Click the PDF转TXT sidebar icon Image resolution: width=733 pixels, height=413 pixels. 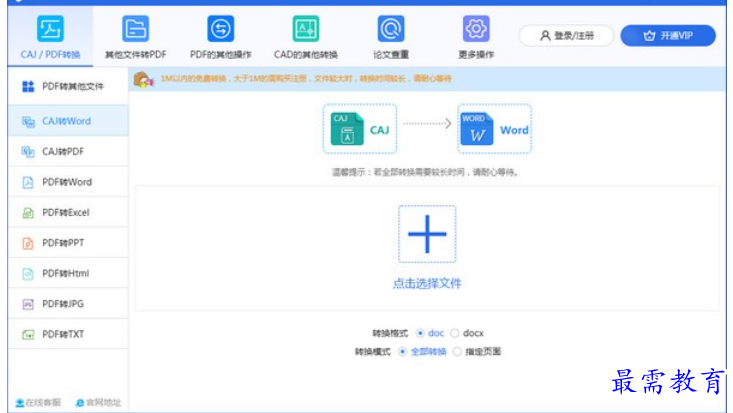point(28,334)
